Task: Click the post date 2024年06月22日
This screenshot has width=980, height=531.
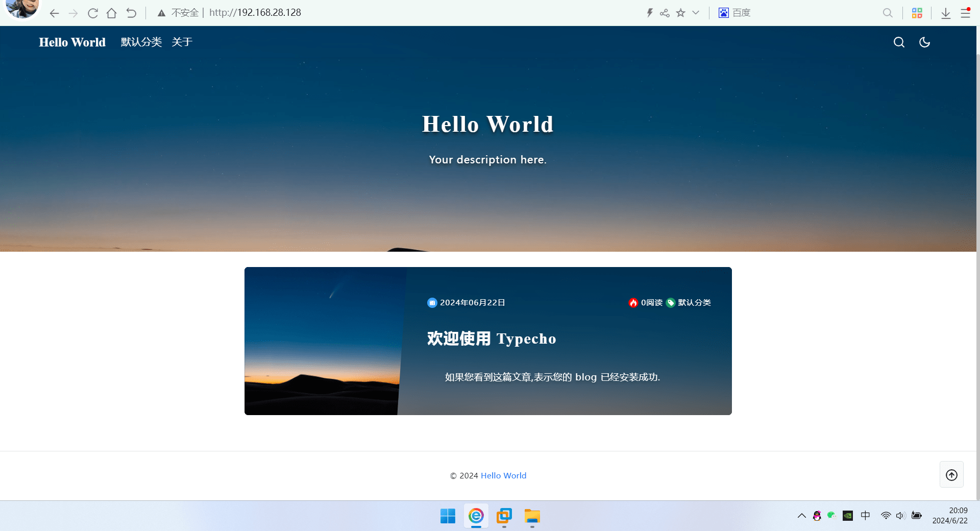Action: point(473,303)
